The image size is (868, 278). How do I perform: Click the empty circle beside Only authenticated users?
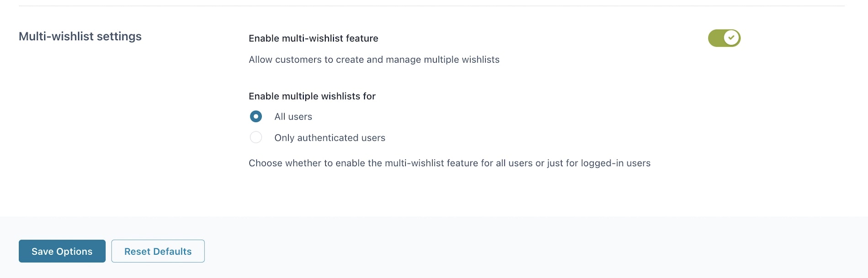coord(256,137)
